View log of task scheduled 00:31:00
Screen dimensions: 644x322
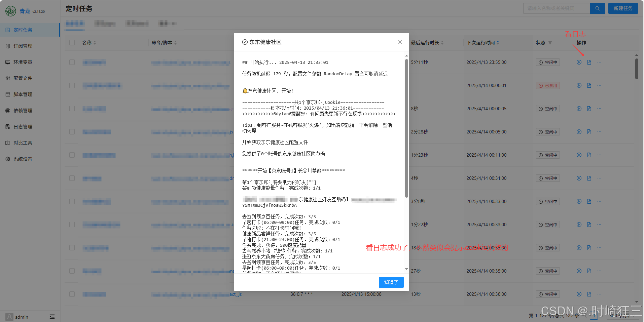pyautogui.click(x=589, y=178)
